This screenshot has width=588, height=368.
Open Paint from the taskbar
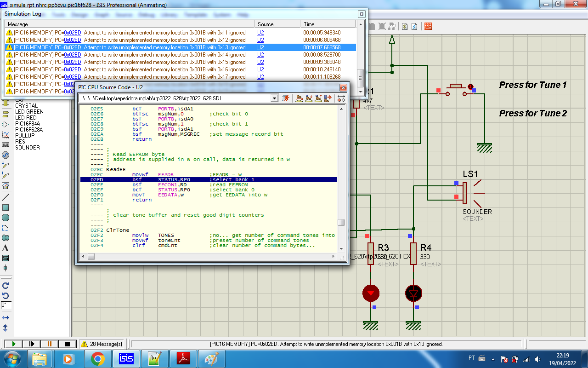pyautogui.click(x=212, y=358)
